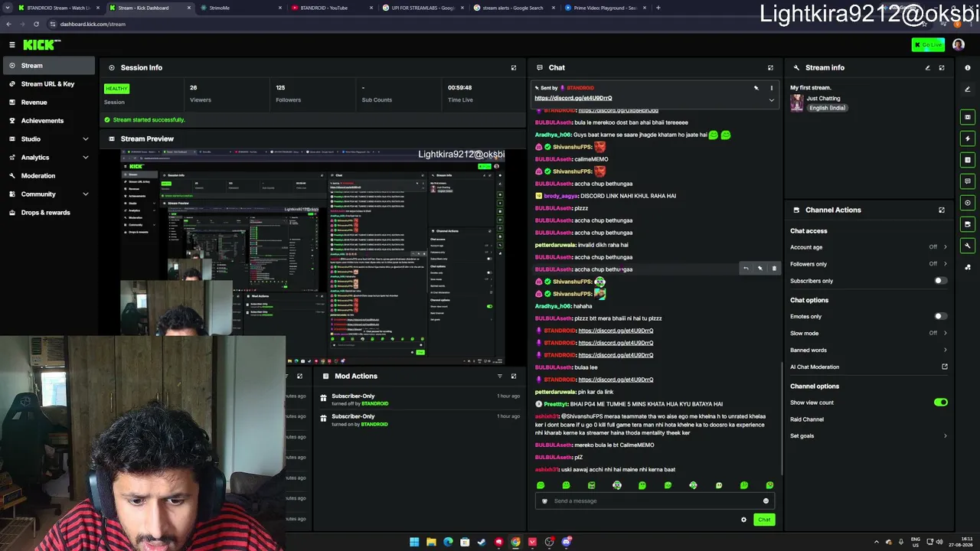This screenshot has height=551, width=980.
Task: Open the profile avatar menu
Action: pyautogui.click(x=958, y=45)
